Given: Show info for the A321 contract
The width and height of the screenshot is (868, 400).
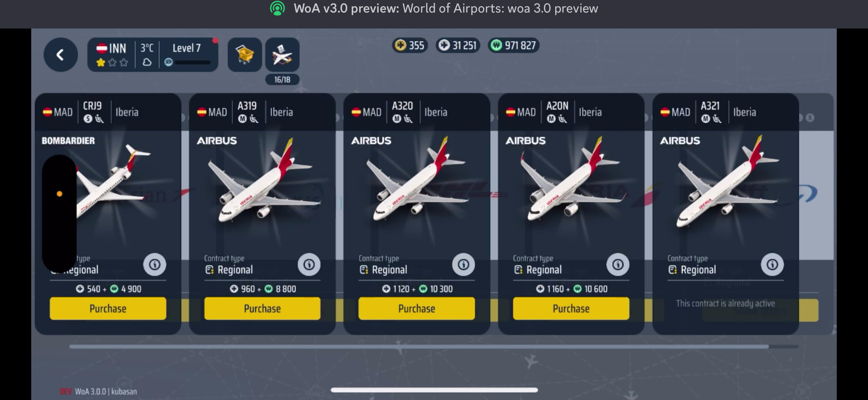Looking at the screenshot, I should pos(772,264).
